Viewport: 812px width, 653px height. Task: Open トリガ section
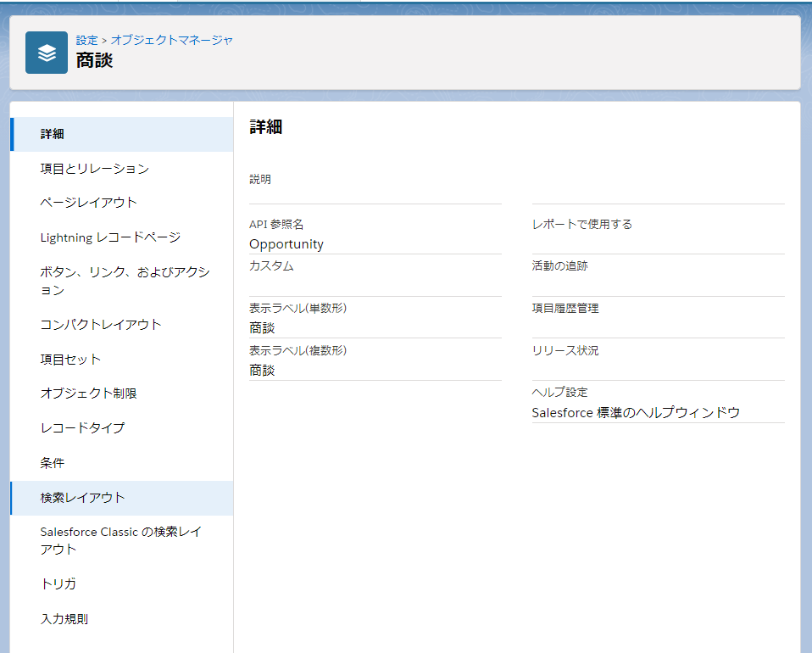(122, 584)
